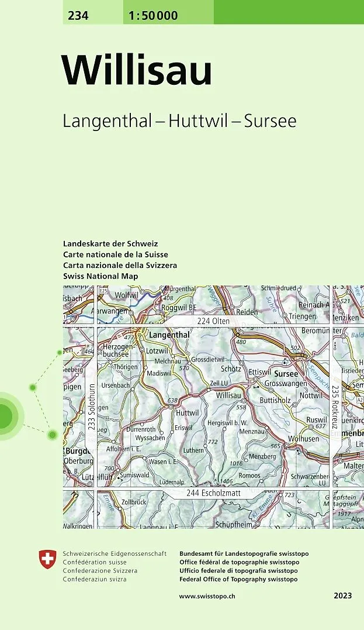This screenshot has width=364, height=630.
Task: Click the Swiss coat of arms shield
Action: point(46,559)
